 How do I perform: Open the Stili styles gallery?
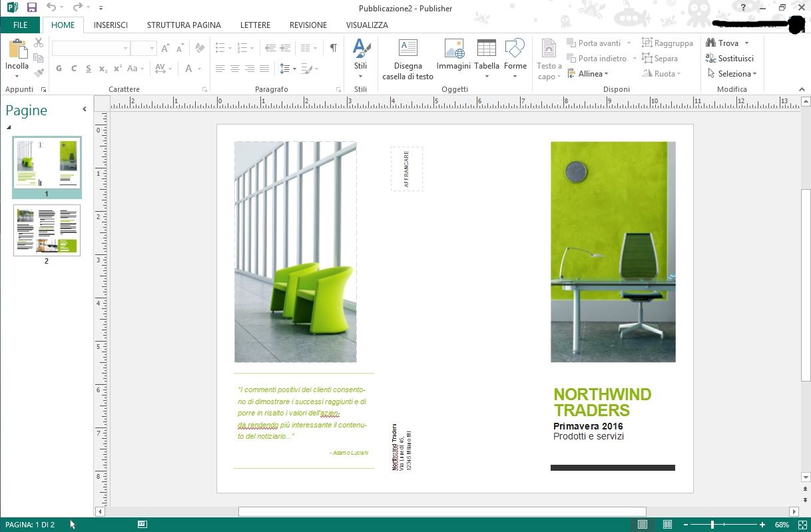pos(360,59)
